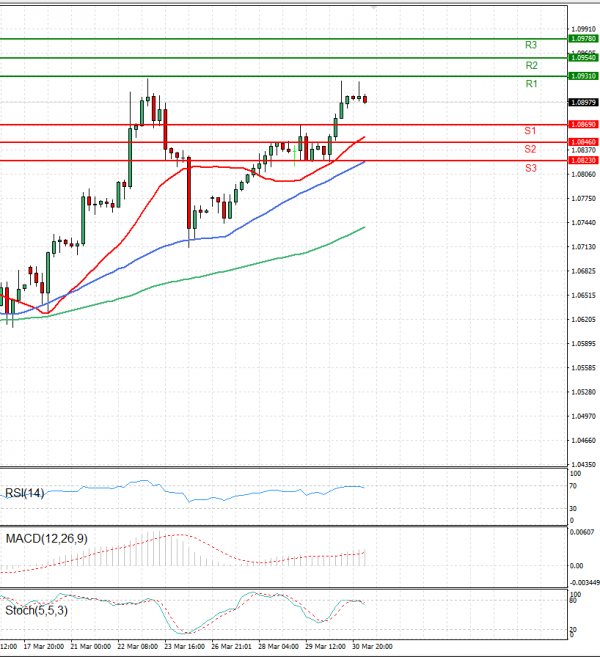Image resolution: width=600 pixels, height=657 pixels.
Task: Click the Stoch(5,5,3) indicator label
Action: [36, 610]
